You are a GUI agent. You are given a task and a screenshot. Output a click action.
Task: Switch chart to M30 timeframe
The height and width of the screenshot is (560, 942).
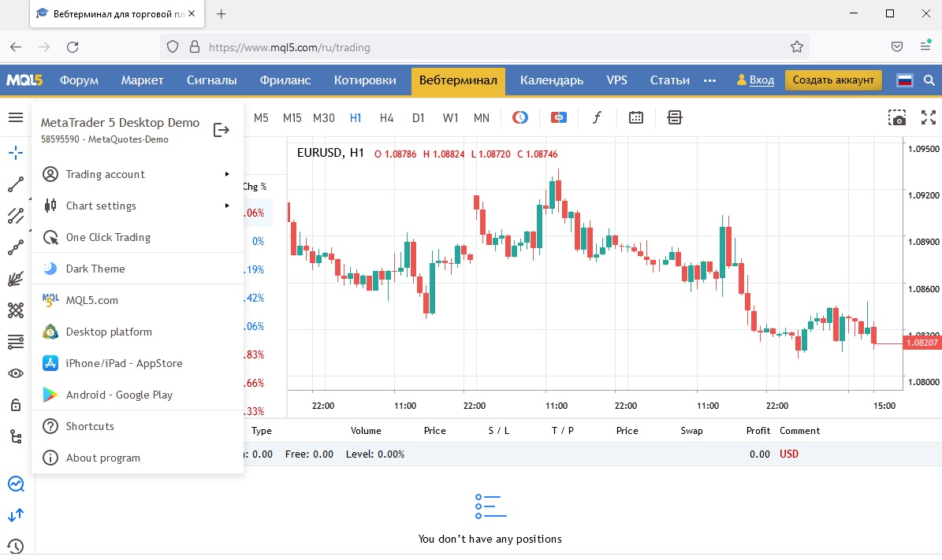tap(324, 117)
